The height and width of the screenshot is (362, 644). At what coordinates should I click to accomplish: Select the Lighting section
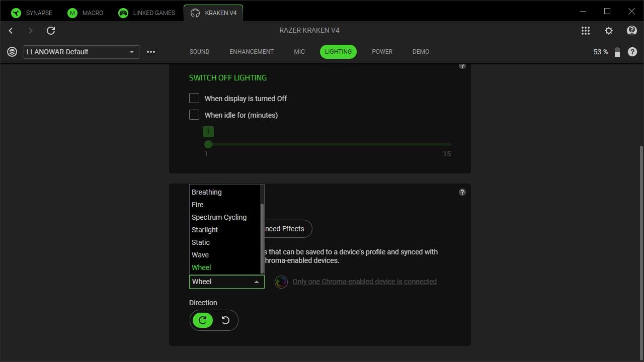pyautogui.click(x=338, y=52)
